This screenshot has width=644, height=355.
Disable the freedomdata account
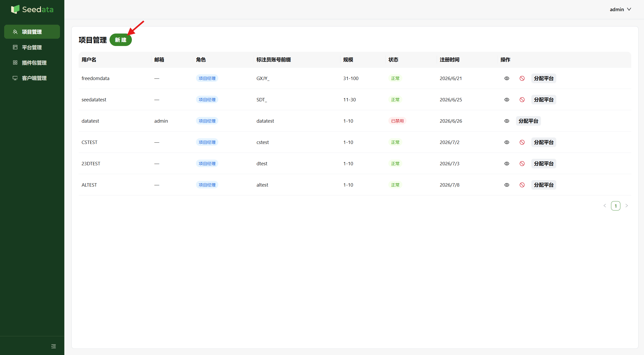tap(522, 78)
